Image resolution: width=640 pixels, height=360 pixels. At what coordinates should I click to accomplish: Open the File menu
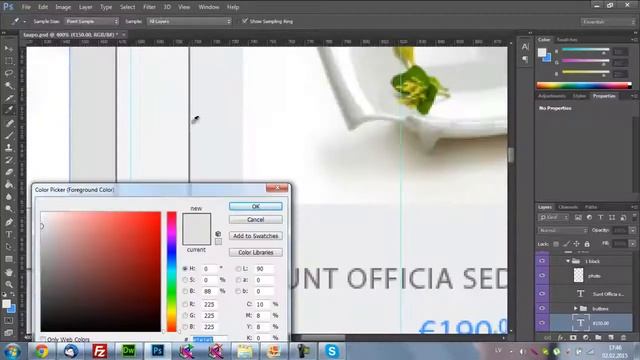click(26, 7)
